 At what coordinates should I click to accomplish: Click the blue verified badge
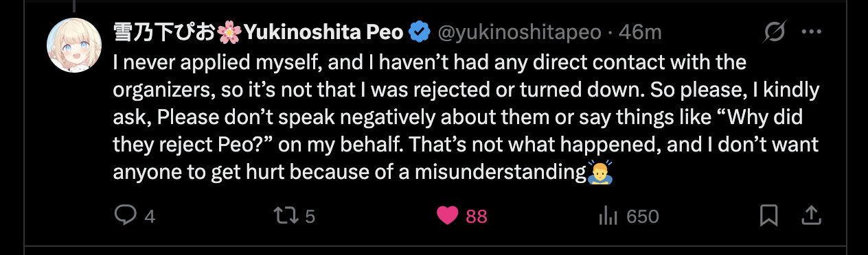pos(420,32)
